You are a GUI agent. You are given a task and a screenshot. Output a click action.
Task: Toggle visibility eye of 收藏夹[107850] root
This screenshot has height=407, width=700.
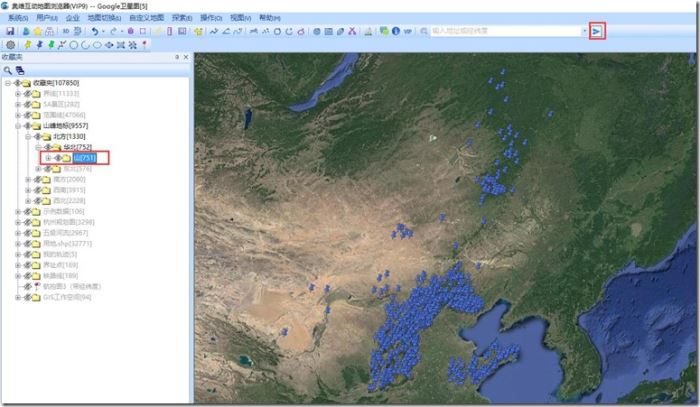tap(17, 82)
